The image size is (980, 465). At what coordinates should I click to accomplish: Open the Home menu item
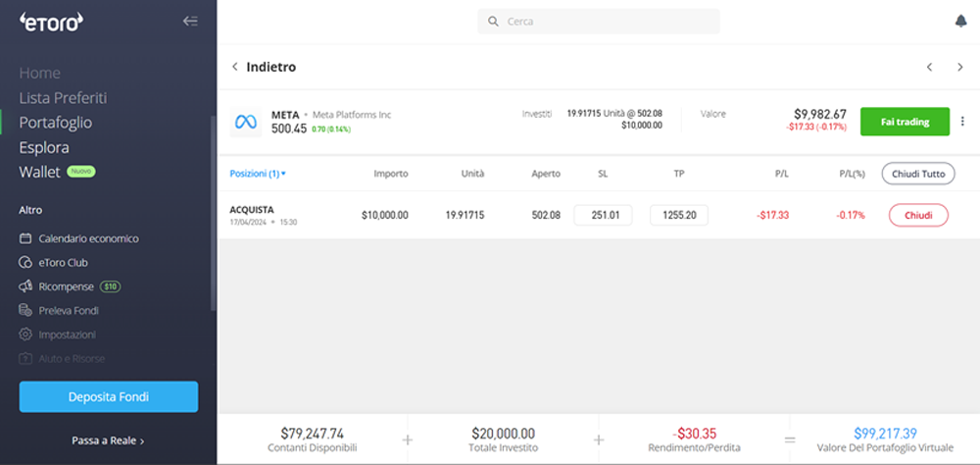click(39, 74)
